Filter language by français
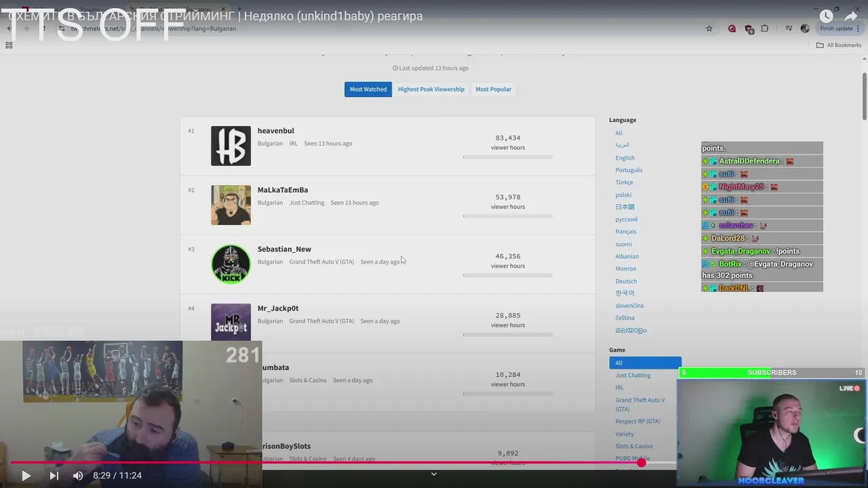Screen dimensions: 868x488 tap(626, 232)
